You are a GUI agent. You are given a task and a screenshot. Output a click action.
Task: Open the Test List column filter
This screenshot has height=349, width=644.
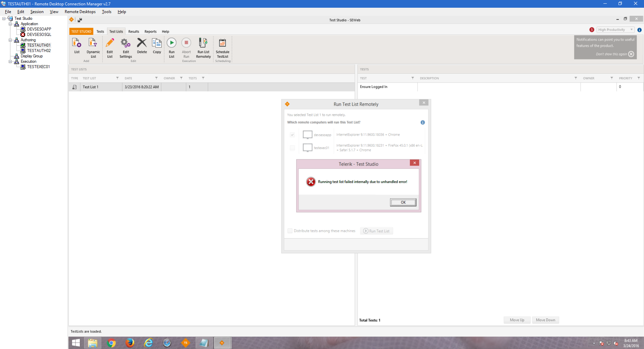pos(117,78)
